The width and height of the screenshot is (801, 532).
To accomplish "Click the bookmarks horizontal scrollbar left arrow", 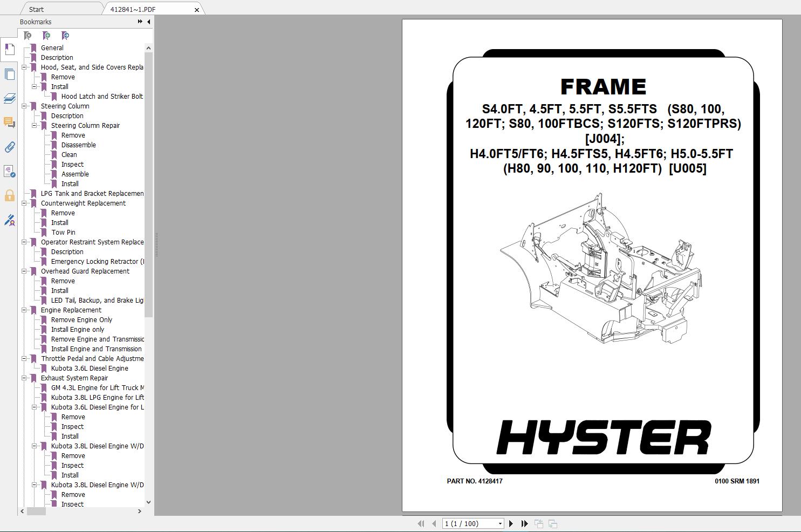I will [x=22, y=511].
